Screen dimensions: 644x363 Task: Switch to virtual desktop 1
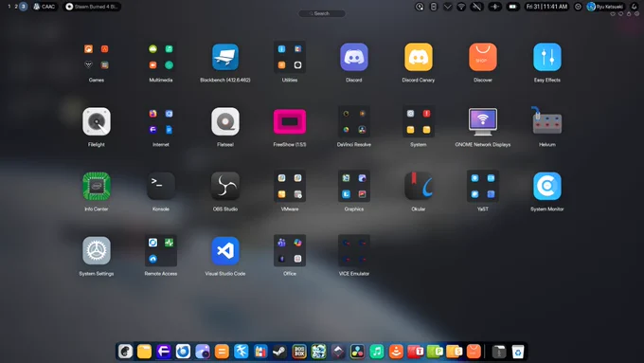9,7
